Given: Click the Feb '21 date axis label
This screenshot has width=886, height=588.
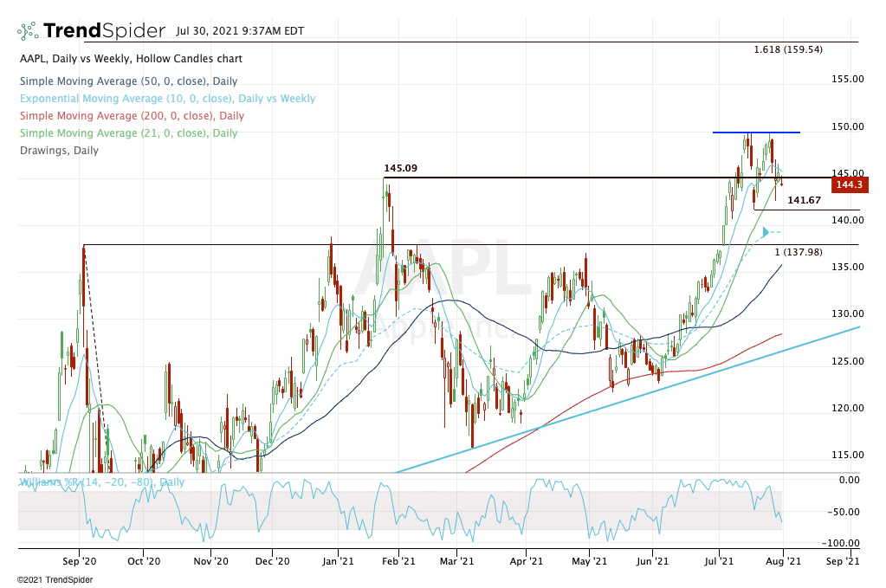Looking at the screenshot, I should pos(398,561).
